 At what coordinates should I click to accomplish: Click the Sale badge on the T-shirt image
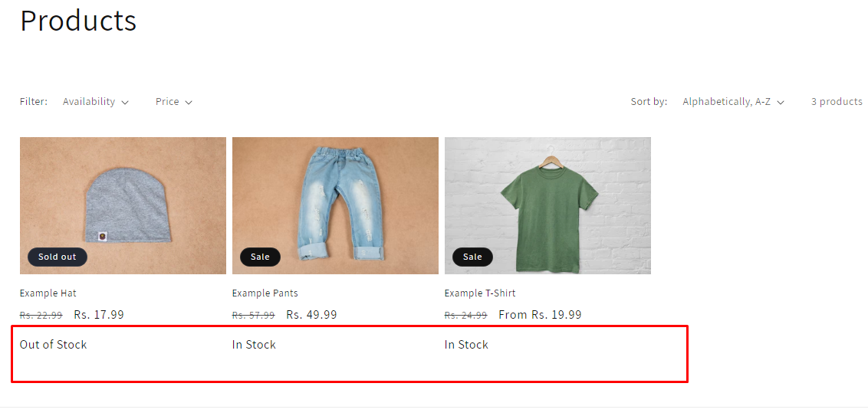(x=472, y=257)
